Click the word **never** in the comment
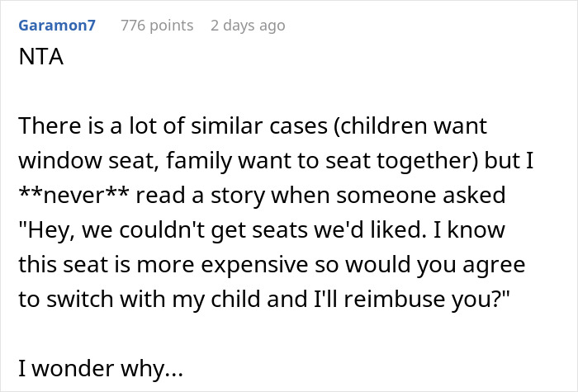 click(73, 195)
